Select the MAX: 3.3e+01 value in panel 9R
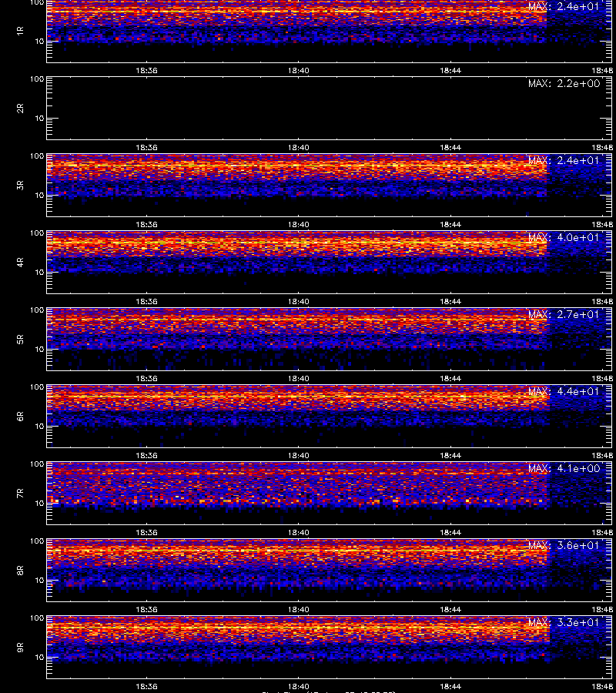 (x=564, y=622)
